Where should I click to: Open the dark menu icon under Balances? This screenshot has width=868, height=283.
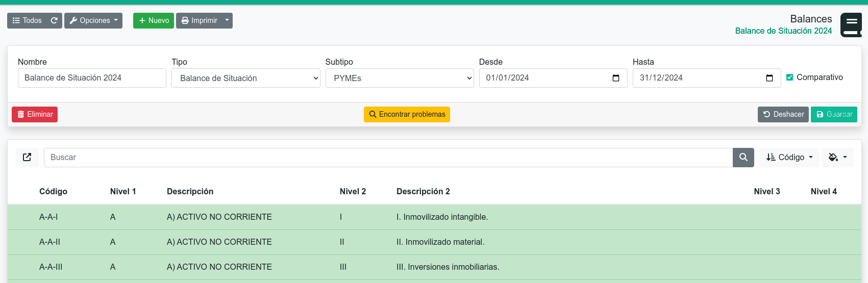[x=851, y=25]
